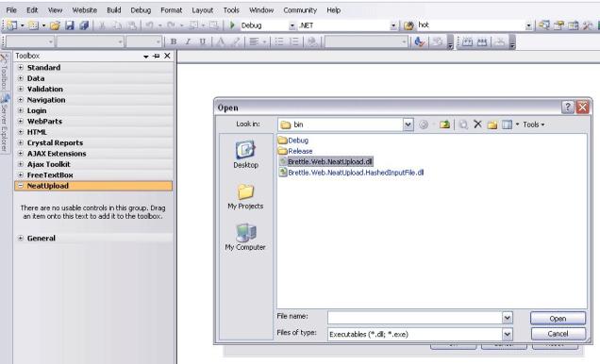600x364 pixels.
Task: Open the Solution Explorer toolbar icon
Action: [x=544, y=25]
